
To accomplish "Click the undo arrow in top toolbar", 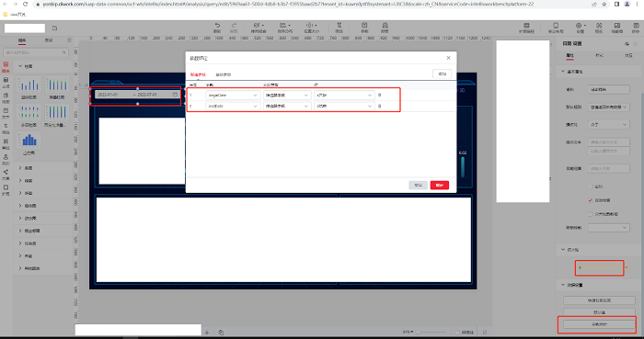I will (x=217, y=25).
